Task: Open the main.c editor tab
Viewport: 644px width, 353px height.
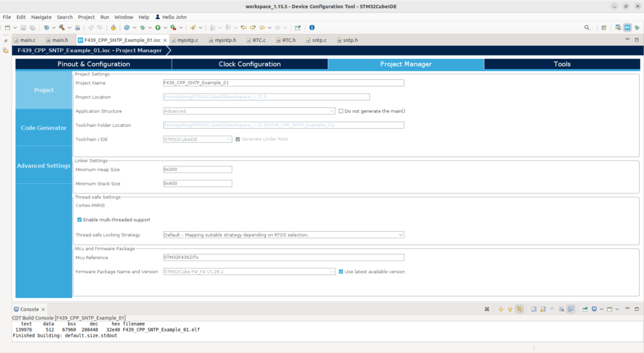Action: [x=25, y=40]
